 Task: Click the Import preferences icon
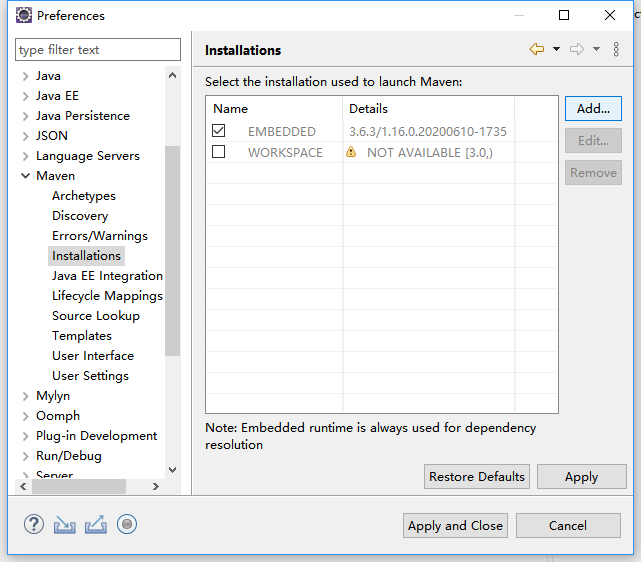pyautogui.click(x=64, y=524)
